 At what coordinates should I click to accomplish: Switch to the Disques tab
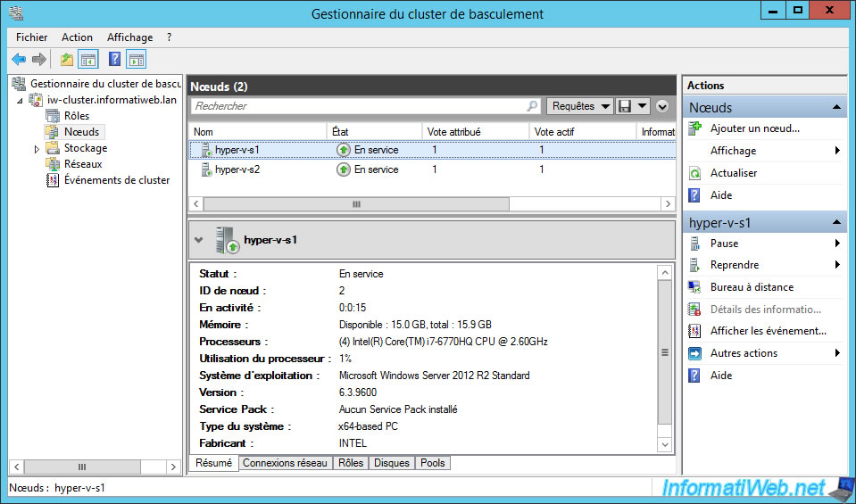point(392,463)
